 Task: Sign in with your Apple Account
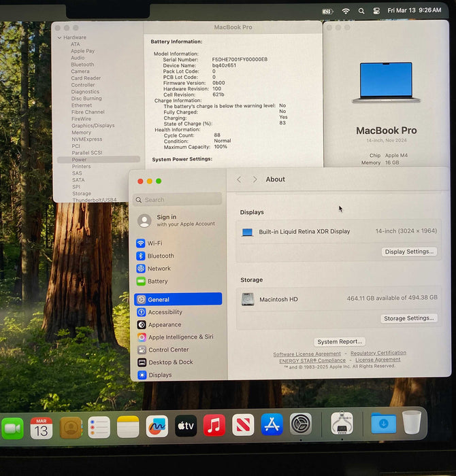(176, 220)
